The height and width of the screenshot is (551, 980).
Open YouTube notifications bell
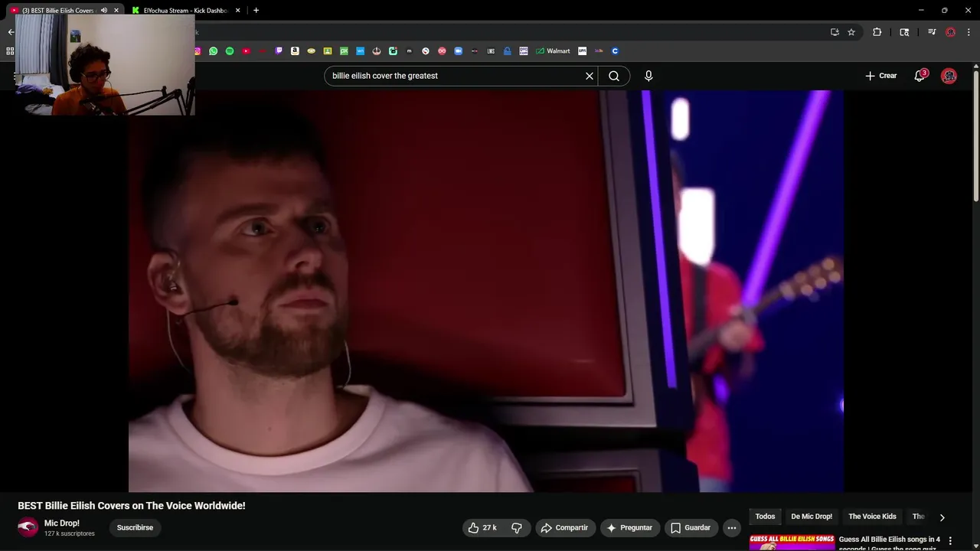pyautogui.click(x=920, y=76)
